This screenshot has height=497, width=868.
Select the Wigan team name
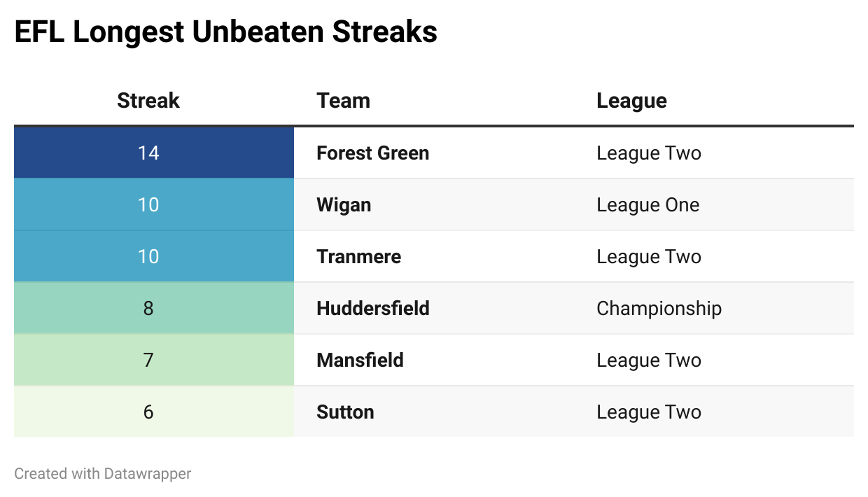[x=344, y=205]
